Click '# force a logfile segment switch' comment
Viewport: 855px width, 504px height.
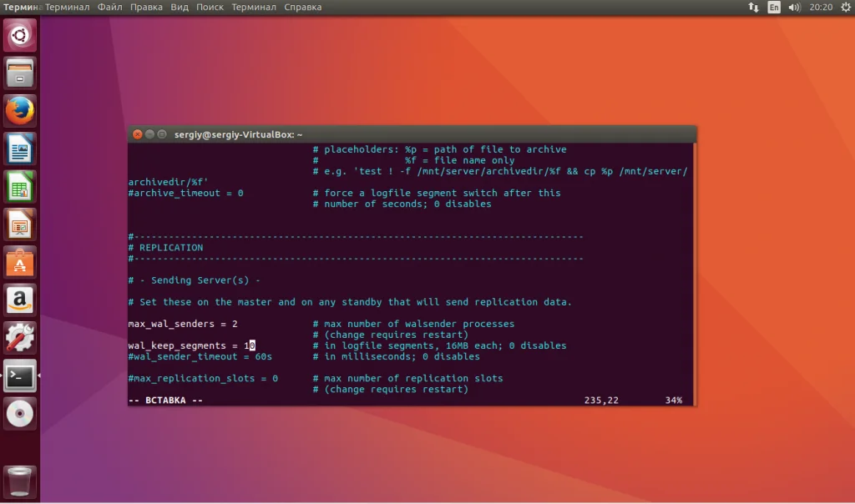436,193
